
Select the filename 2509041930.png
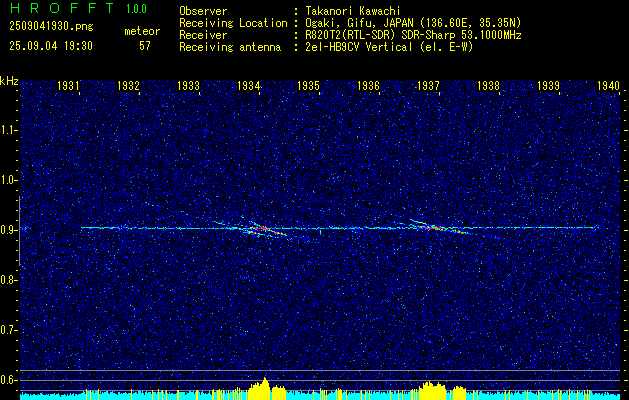tap(51, 26)
